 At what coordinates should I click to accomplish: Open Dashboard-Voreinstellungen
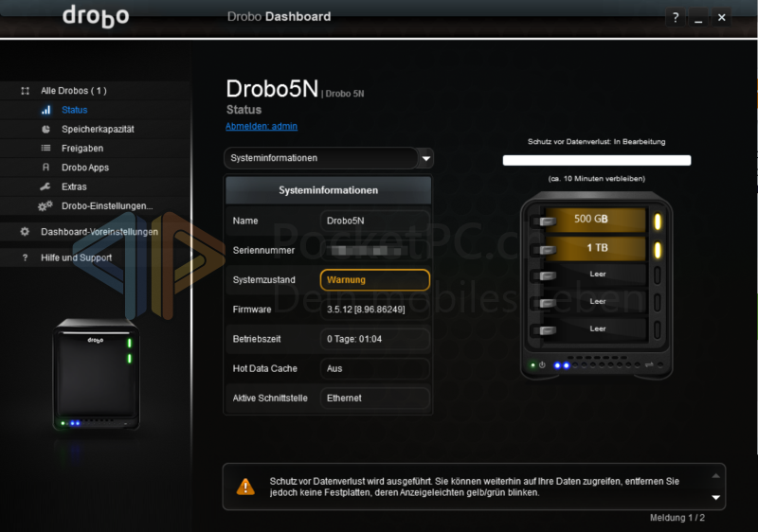[99, 232]
